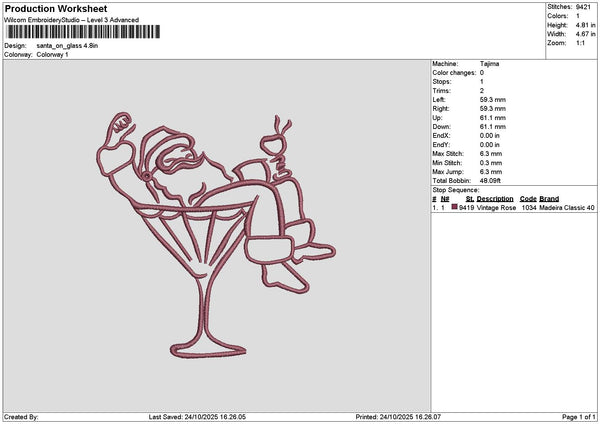Click the Stop Sequence heading
This screenshot has width=600, height=424.
point(456,190)
